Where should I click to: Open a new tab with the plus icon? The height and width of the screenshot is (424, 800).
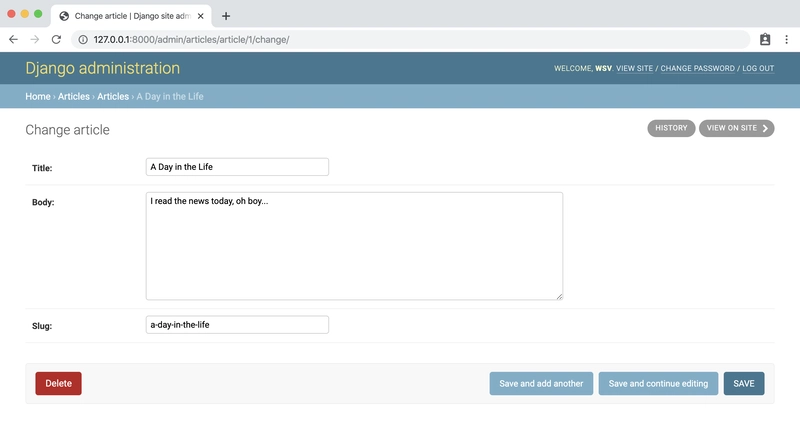tap(226, 16)
